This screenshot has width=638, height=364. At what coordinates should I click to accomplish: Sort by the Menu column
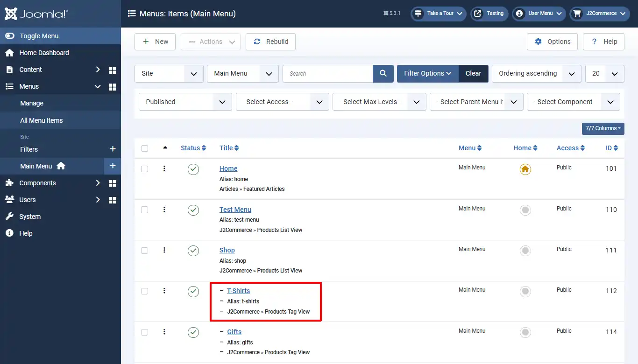click(x=470, y=148)
